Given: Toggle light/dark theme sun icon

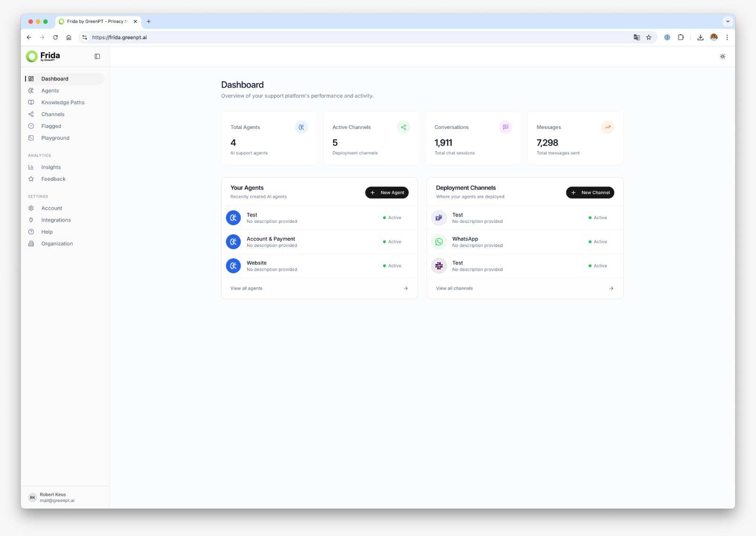Looking at the screenshot, I should click(722, 56).
